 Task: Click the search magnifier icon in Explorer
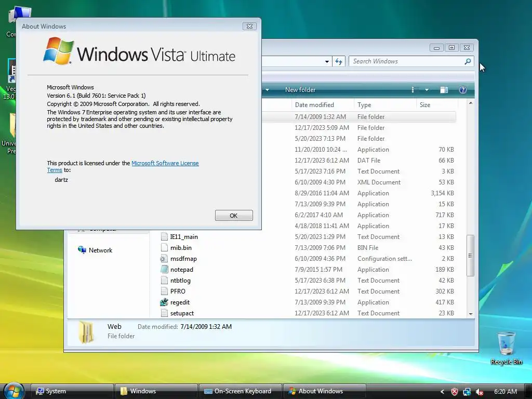click(x=468, y=61)
